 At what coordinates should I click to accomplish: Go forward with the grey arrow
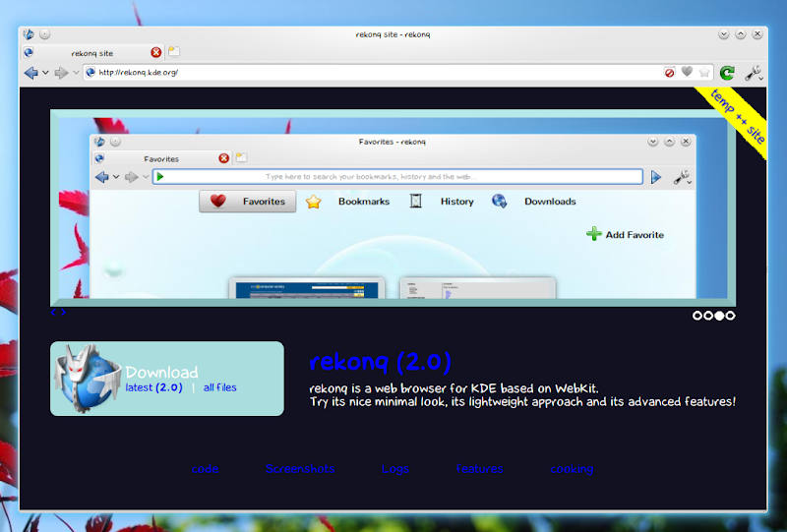(61, 73)
